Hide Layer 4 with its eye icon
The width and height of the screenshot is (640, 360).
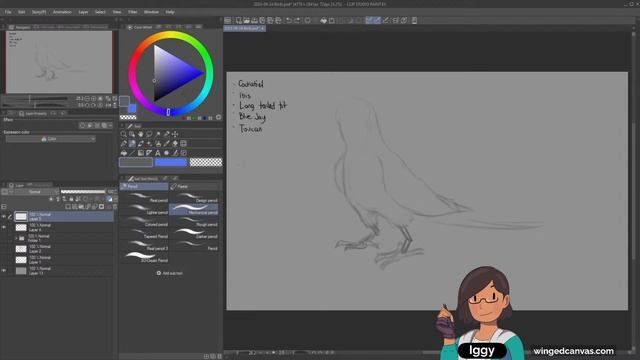pos(4,227)
